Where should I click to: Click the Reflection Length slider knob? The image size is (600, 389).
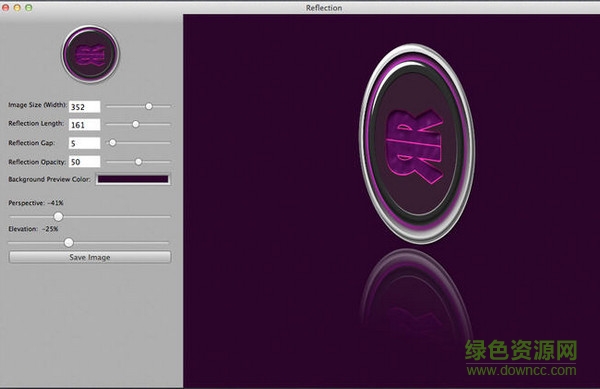pyautogui.click(x=135, y=124)
